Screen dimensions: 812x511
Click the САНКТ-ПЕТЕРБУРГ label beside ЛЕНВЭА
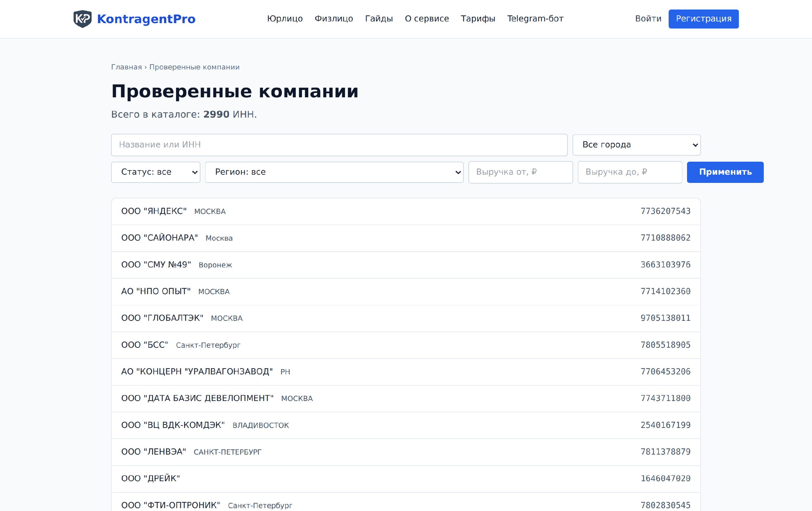pos(227,452)
